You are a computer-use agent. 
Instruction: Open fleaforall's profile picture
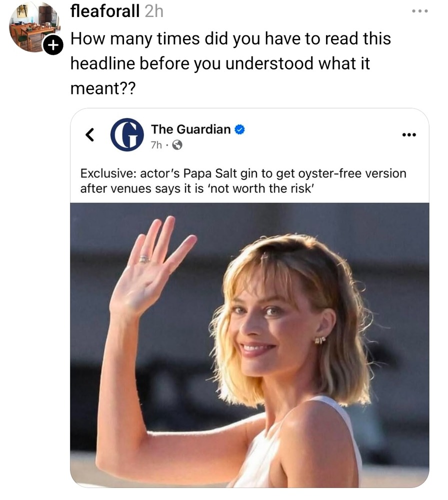coord(33,27)
